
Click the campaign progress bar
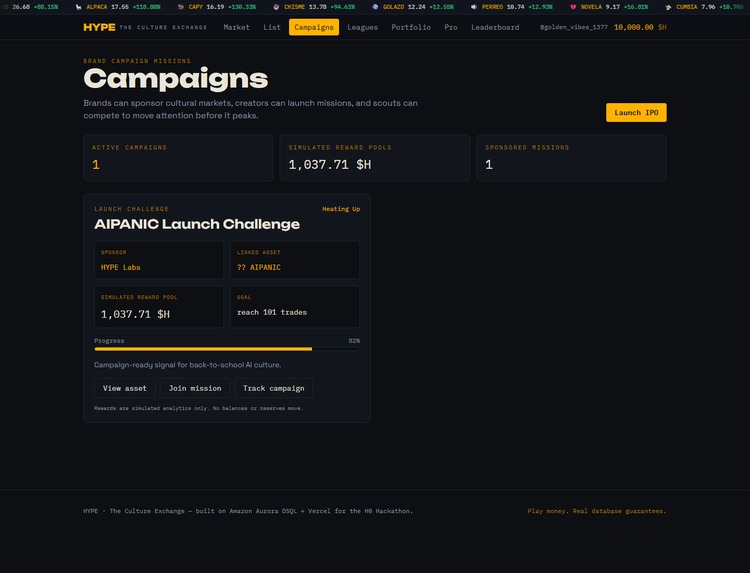click(227, 349)
